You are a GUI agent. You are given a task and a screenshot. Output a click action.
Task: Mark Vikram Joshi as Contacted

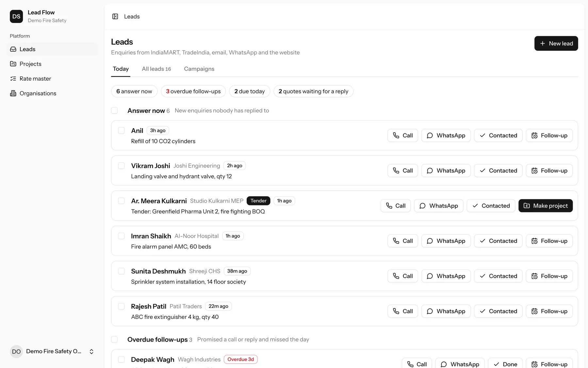(498, 170)
